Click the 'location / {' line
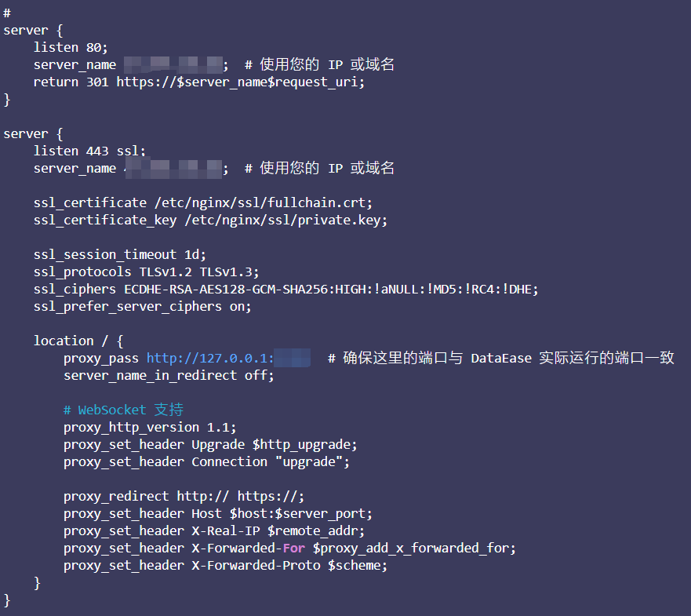Image resolution: width=691 pixels, height=616 pixels. point(78,341)
